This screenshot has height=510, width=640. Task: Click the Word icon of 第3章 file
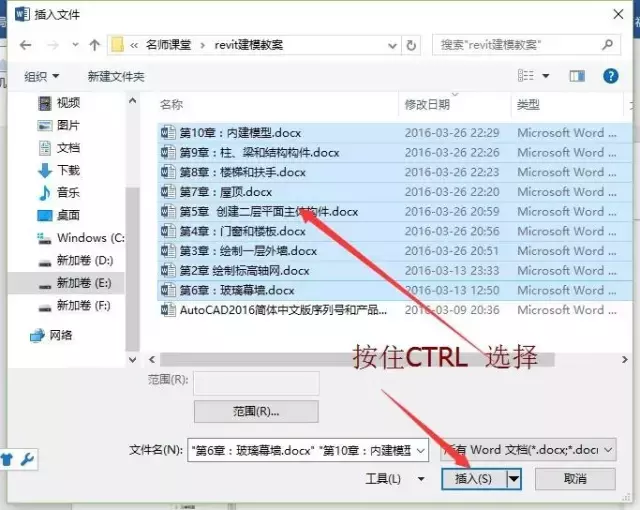[x=168, y=251]
